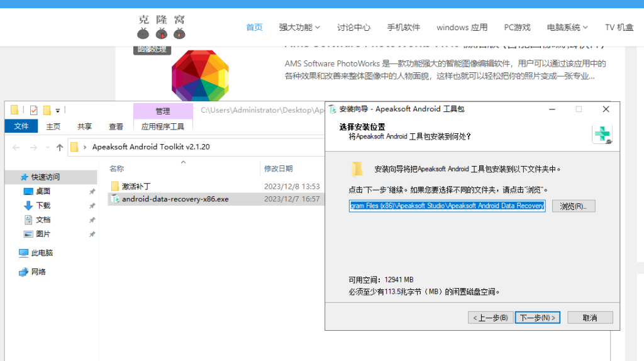Screen dimensions: 644x361
Task: Expand the 强大功能 website menu
Action: coord(299,28)
